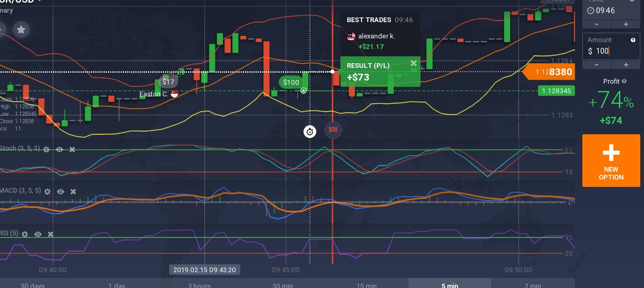This screenshot has height=288, width=644.
Task: Click the stopwatch purchase-time icon on chart
Action: tap(310, 132)
